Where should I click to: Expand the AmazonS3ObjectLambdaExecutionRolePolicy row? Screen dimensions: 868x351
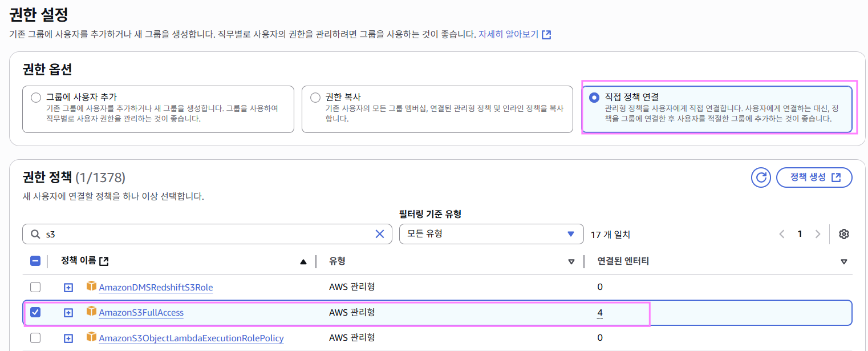point(68,338)
